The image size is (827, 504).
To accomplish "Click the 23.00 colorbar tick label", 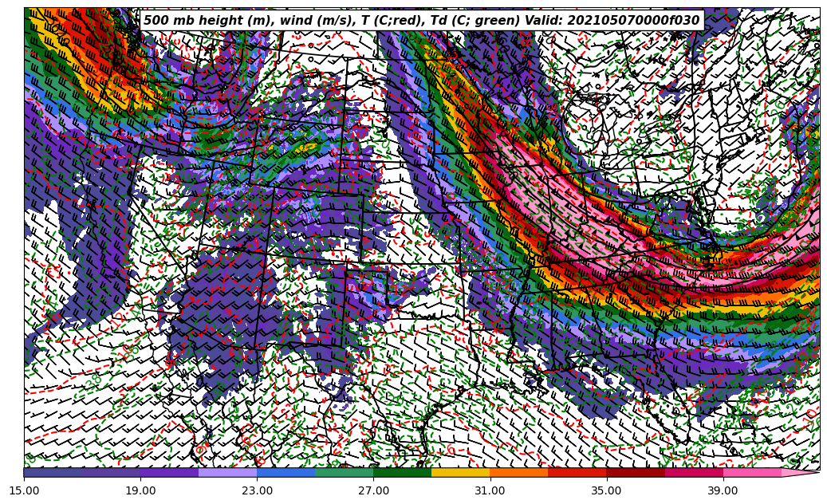I will click(x=258, y=490).
